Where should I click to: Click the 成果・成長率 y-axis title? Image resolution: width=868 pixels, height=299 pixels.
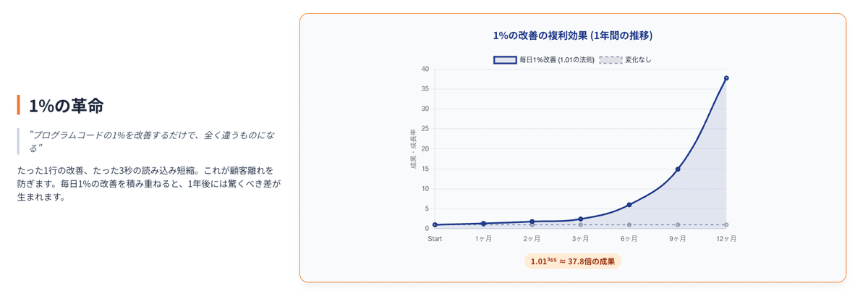click(413, 149)
